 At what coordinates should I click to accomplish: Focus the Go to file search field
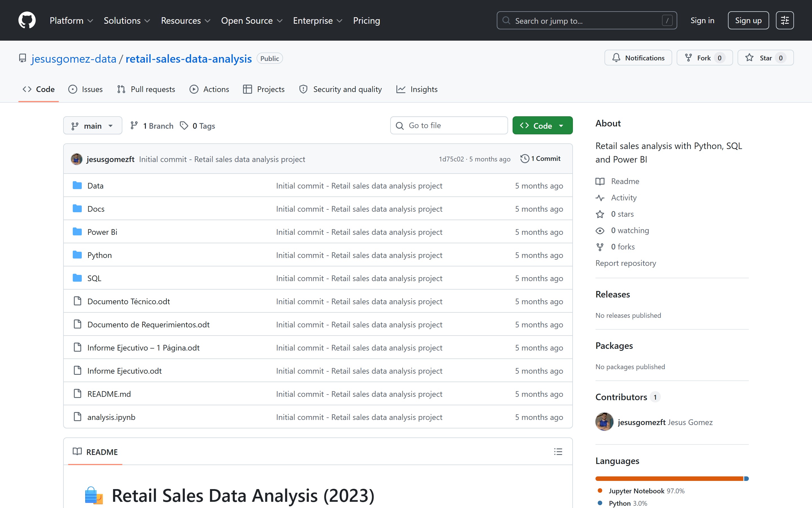[x=449, y=125]
